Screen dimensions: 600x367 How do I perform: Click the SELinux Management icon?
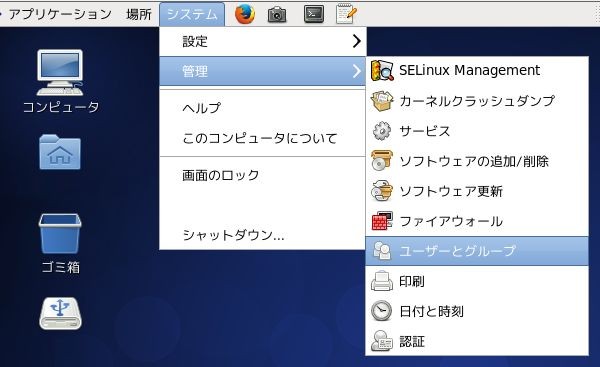click(382, 70)
